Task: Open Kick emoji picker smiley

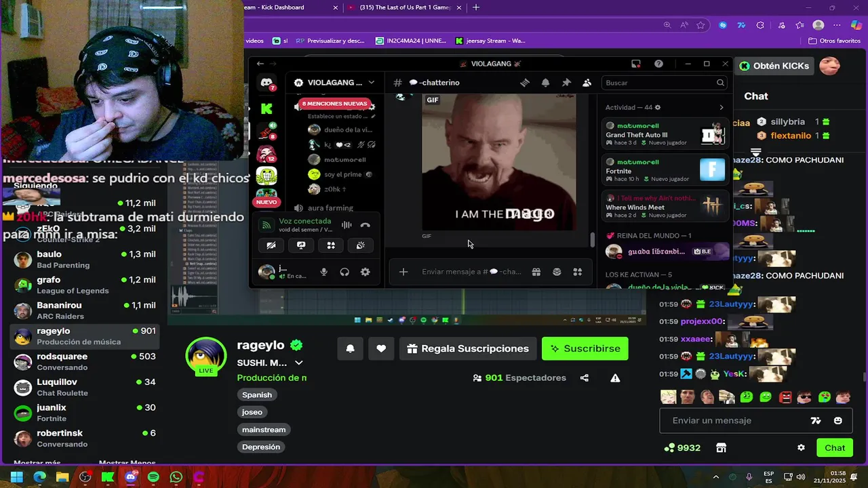Action: click(x=838, y=420)
